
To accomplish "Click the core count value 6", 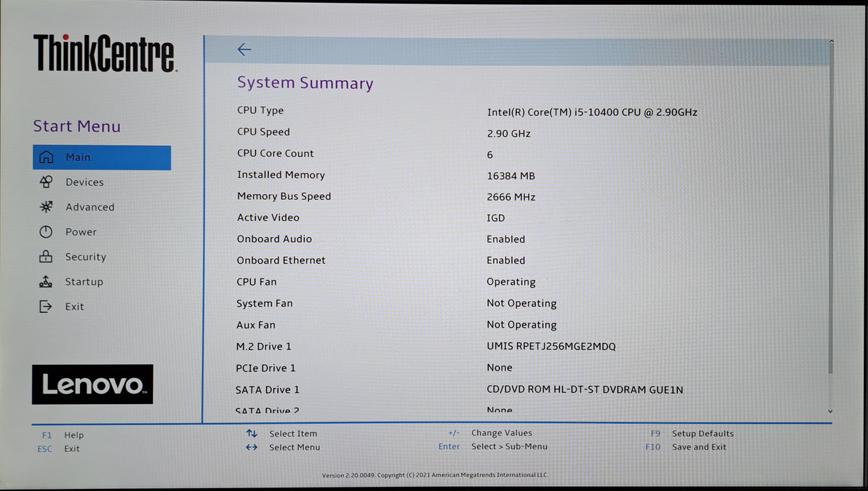I will tap(490, 155).
